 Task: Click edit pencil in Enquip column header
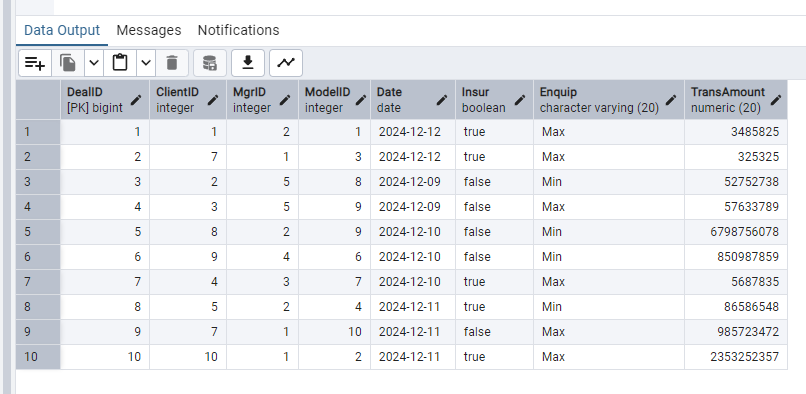click(x=671, y=100)
